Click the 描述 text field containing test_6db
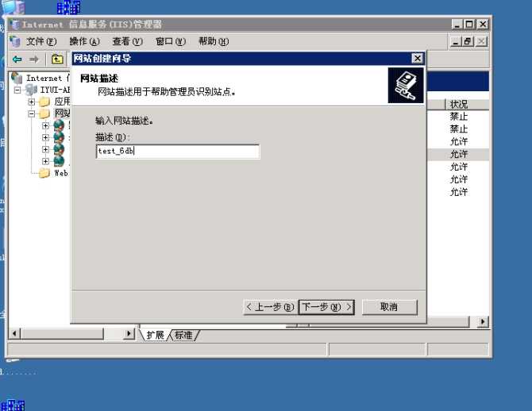Viewport: 532px width, 411px height. point(178,152)
